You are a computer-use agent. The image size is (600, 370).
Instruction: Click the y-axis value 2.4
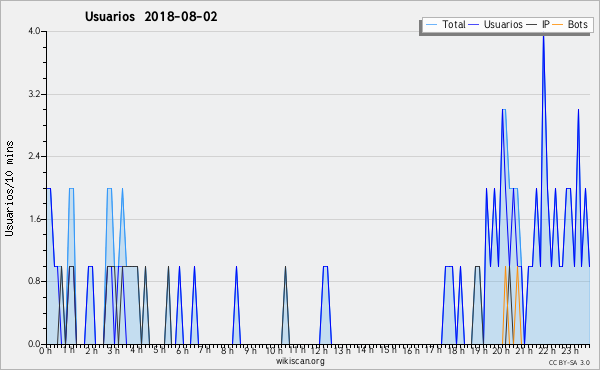(x=34, y=156)
